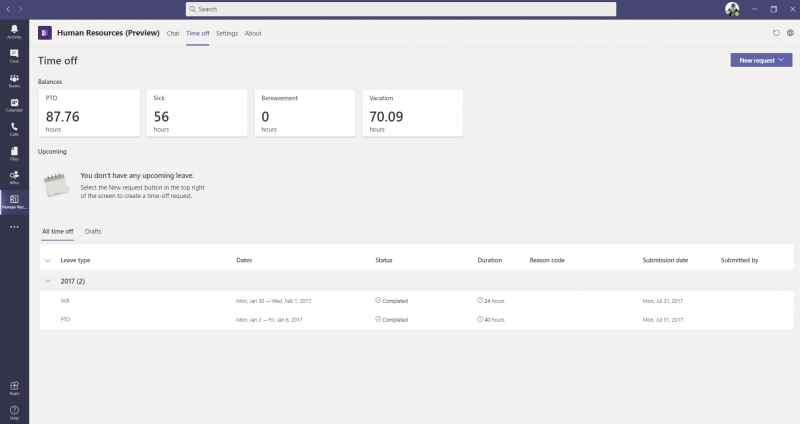Open the Calendar icon in sidebar
800x424 pixels.
(14, 105)
